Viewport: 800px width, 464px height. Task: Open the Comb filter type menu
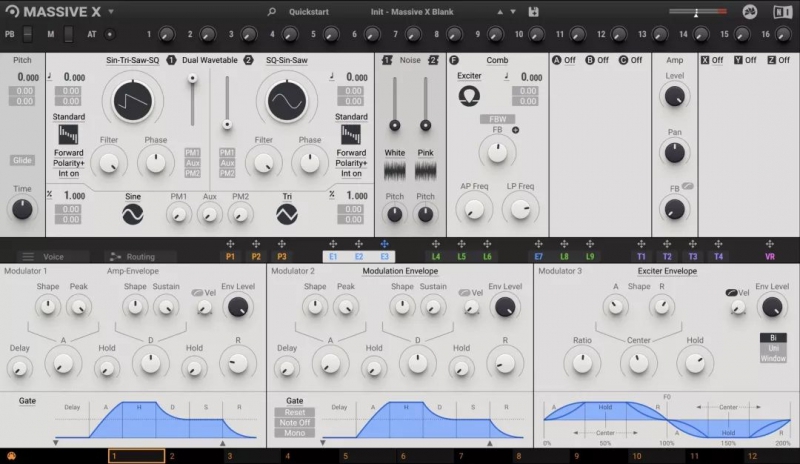(497, 60)
